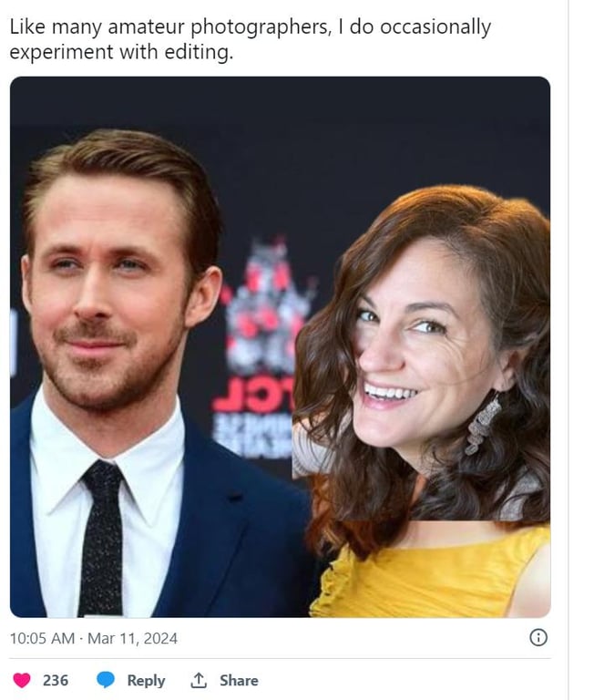Click the Reply text label
The height and width of the screenshot is (700, 594).
pos(146,680)
